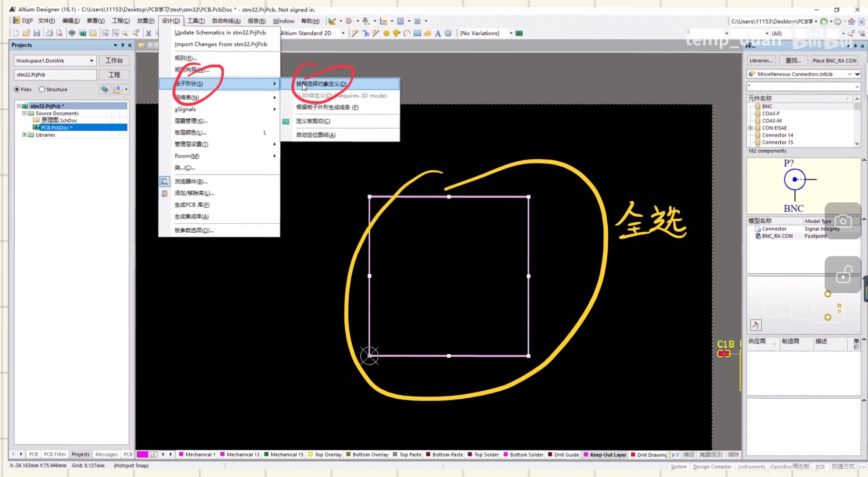Click the component filter input field
Screen dimensions: 868x477
[x=803, y=86]
